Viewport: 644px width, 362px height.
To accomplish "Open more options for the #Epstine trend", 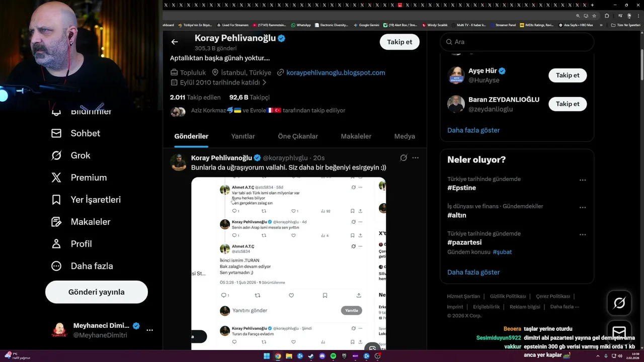I will [583, 180].
